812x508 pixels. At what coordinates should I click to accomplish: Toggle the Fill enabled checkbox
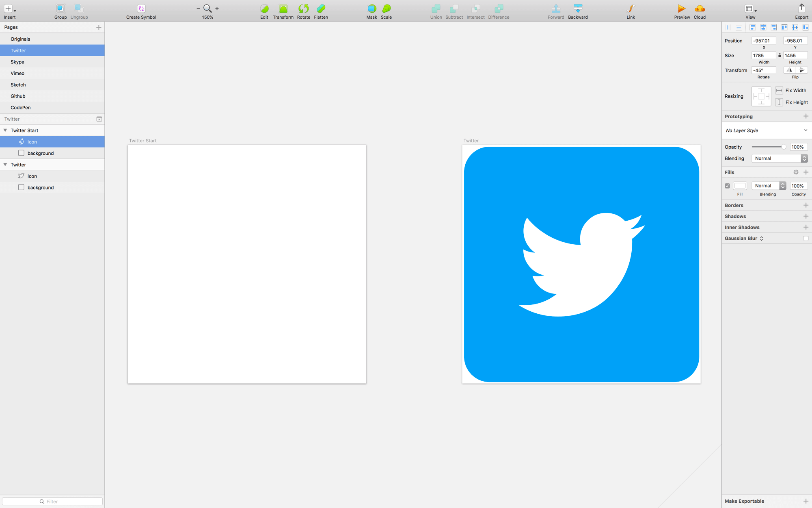727,186
